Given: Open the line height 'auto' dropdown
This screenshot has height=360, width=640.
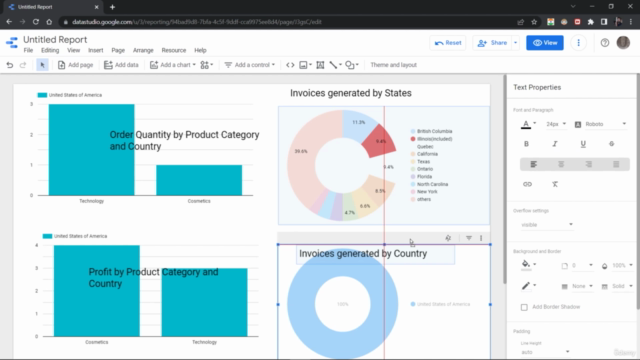Looking at the screenshot, I should point(545,352).
